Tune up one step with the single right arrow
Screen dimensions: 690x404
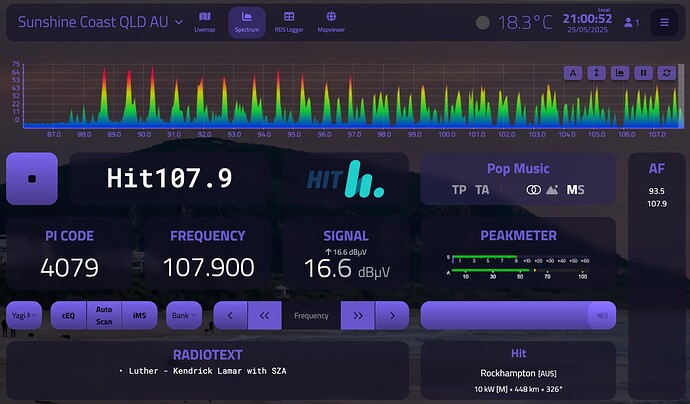(392, 316)
